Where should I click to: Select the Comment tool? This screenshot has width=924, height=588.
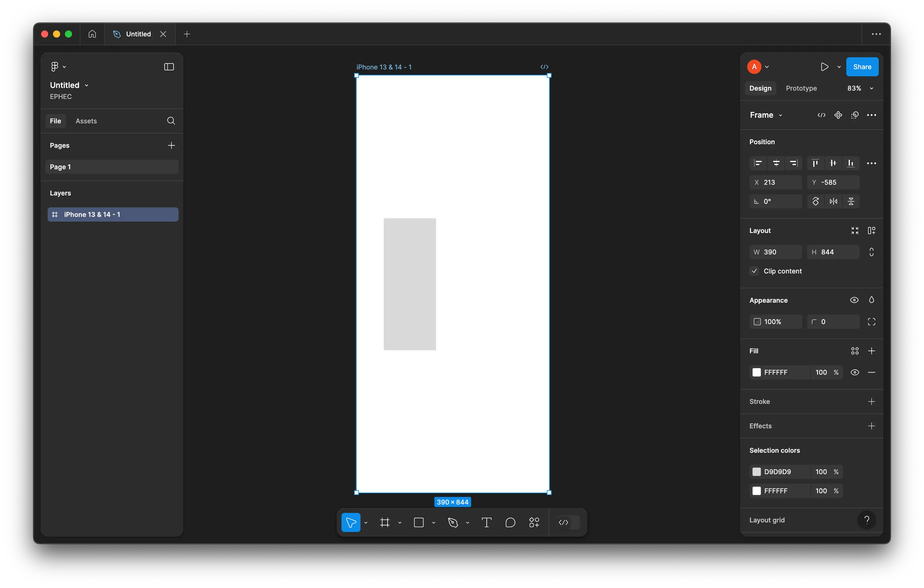pos(510,523)
